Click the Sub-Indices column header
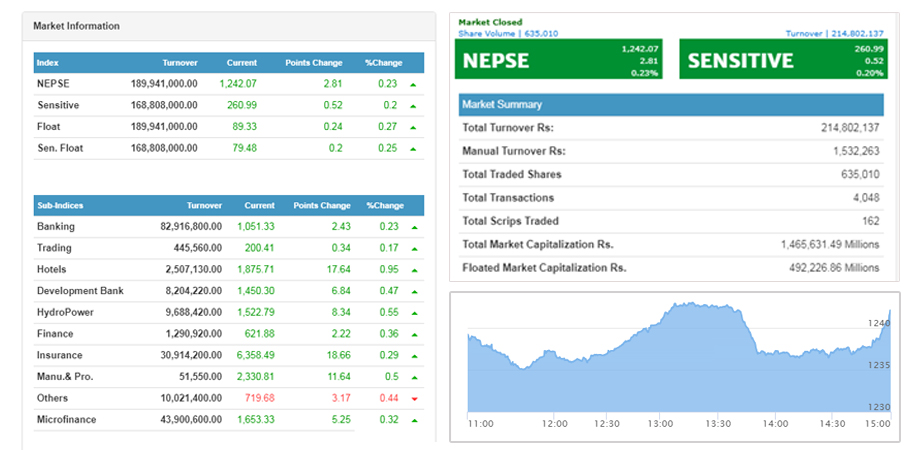 click(x=60, y=205)
